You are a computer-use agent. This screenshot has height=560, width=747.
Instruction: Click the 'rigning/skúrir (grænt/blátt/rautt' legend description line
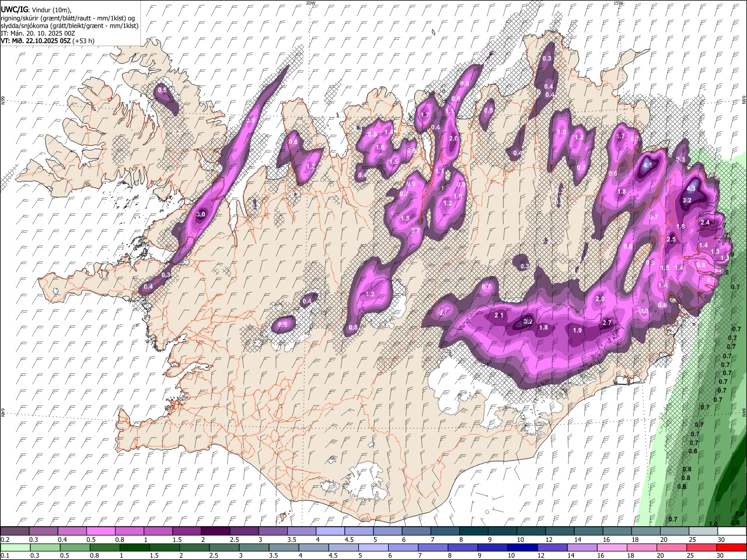pos(68,17)
